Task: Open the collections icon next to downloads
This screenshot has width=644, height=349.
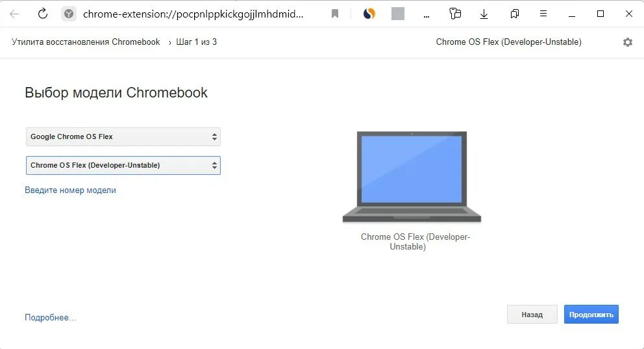Action: pos(514,14)
